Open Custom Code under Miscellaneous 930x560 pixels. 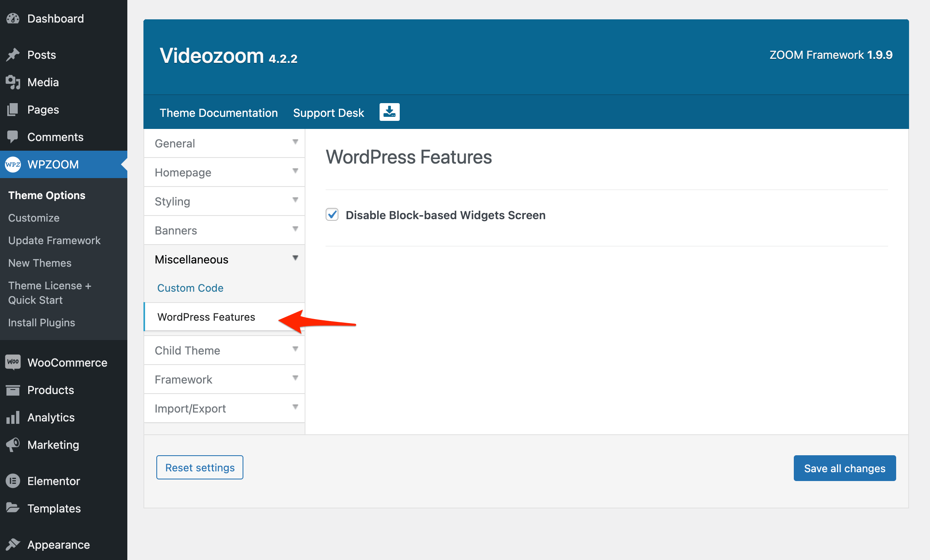pos(190,288)
